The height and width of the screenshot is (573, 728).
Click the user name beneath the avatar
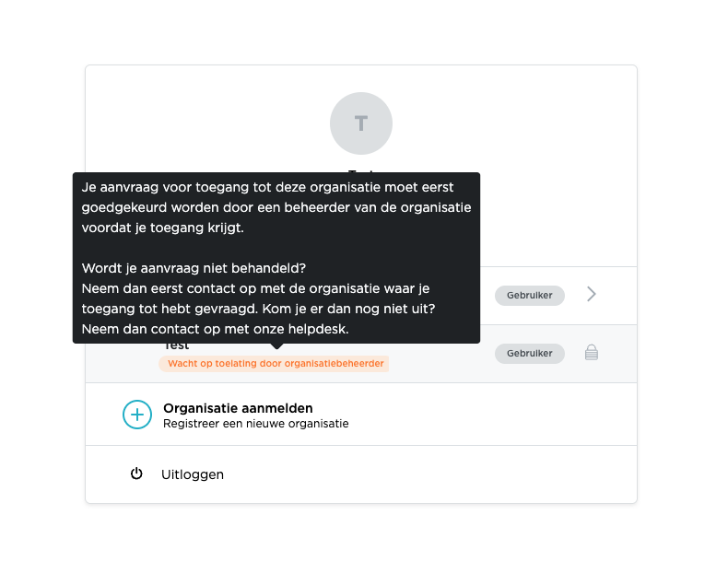pyautogui.click(x=361, y=171)
